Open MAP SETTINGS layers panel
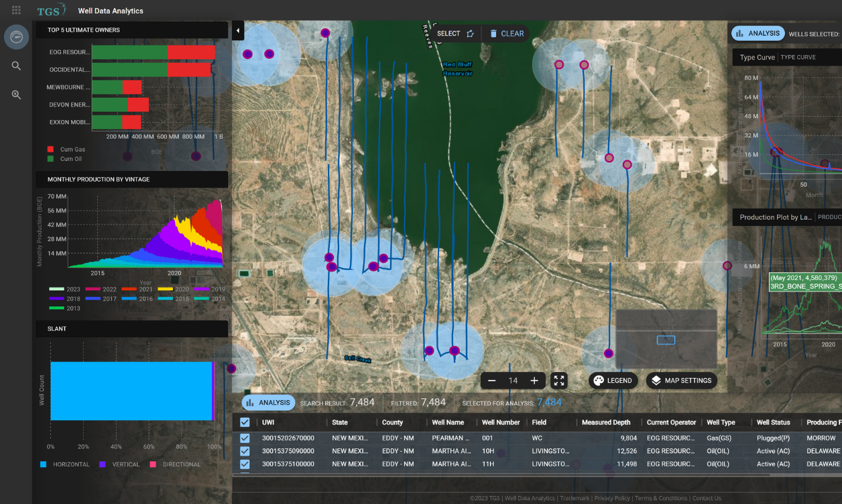The height and width of the screenshot is (504, 842). tap(681, 380)
